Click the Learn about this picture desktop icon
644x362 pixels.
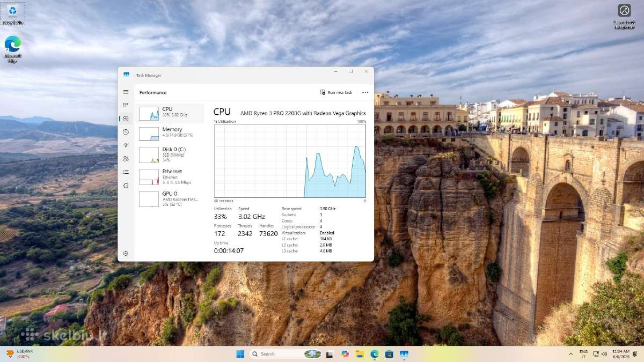coord(624,17)
